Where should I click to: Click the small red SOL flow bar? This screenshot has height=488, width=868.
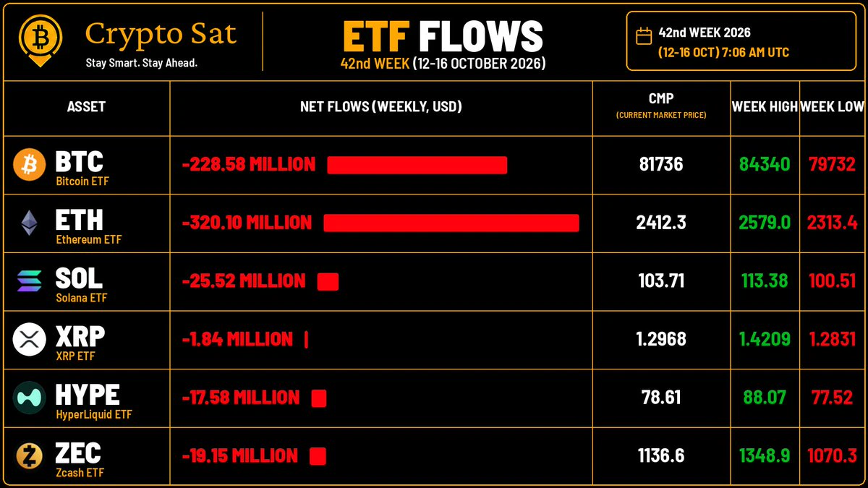coord(328,281)
